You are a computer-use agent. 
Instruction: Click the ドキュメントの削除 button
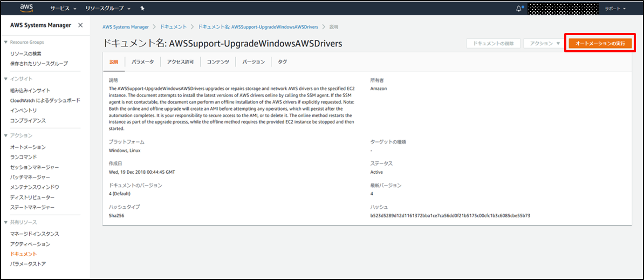coord(493,43)
